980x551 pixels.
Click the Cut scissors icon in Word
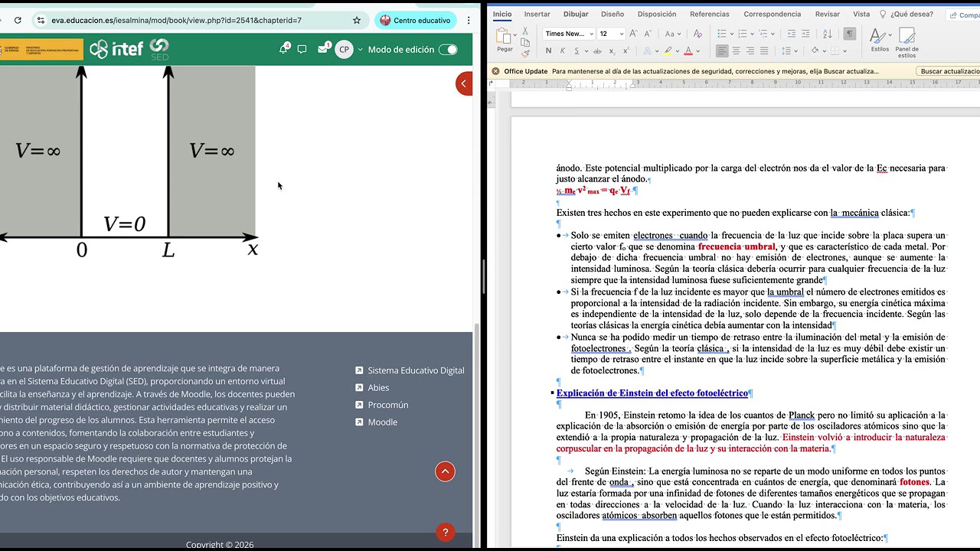point(525,32)
